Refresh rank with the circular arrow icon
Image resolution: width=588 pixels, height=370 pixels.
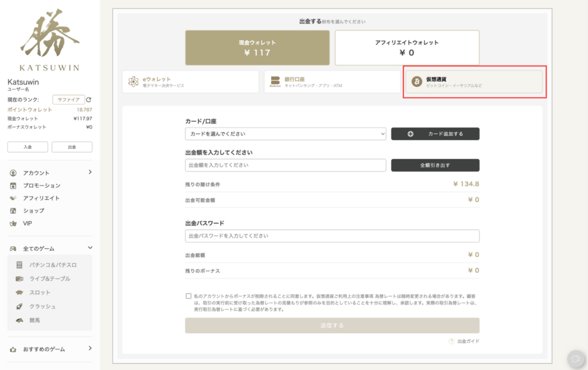89,99
